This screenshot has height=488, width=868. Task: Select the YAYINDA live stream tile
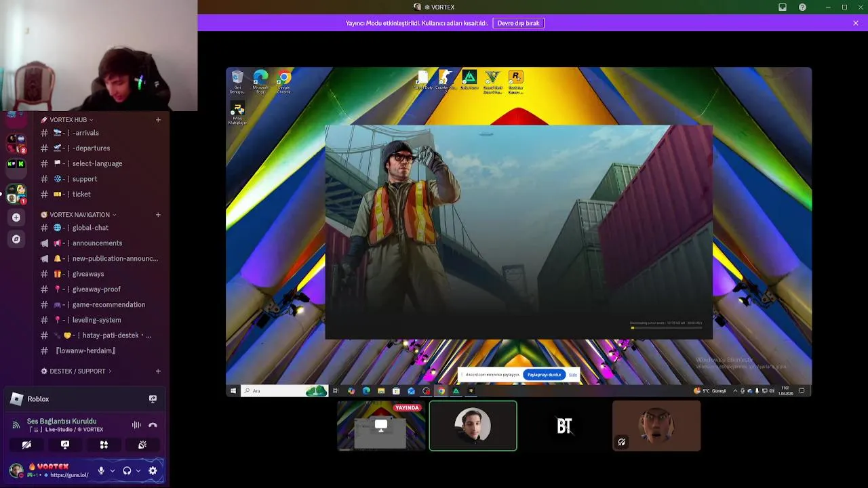click(x=381, y=426)
